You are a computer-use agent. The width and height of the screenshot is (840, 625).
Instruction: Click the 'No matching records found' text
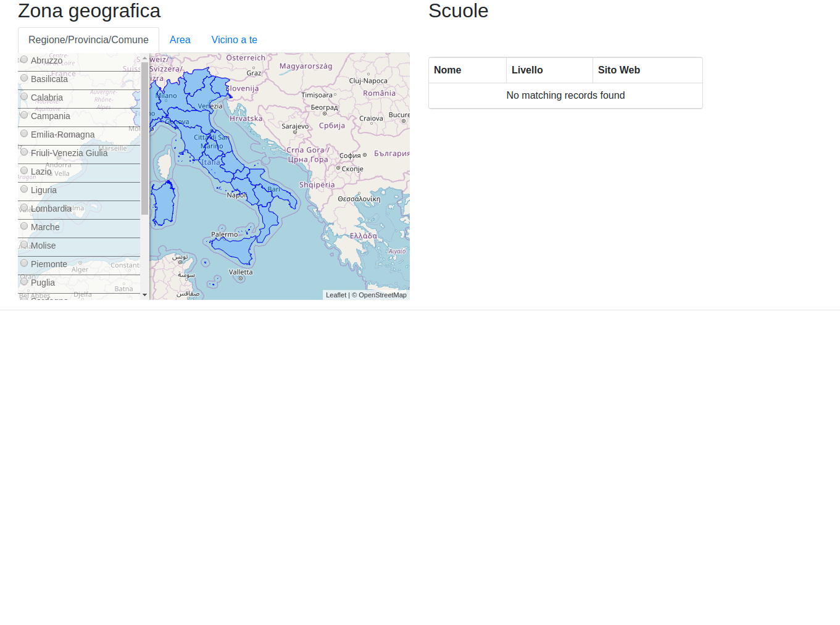pos(565,96)
